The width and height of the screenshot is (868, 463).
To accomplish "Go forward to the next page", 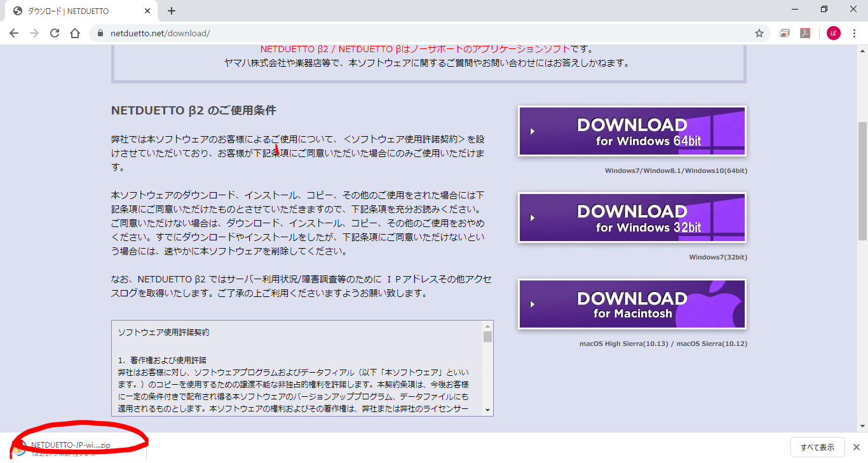I will point(34,33).
